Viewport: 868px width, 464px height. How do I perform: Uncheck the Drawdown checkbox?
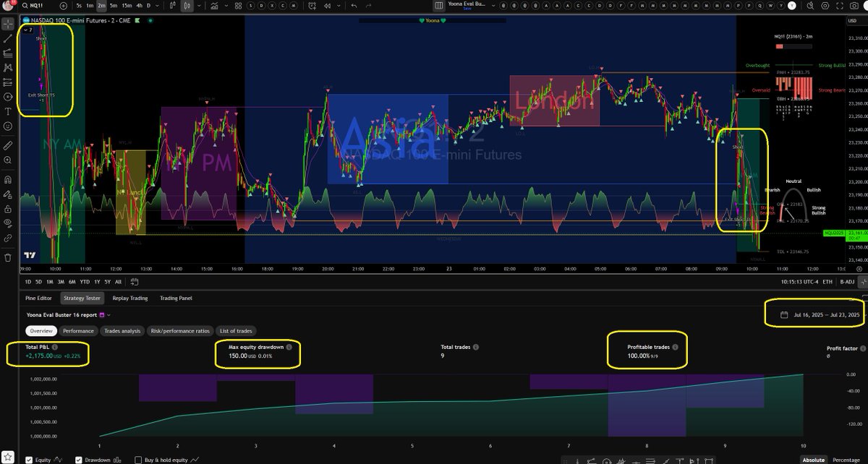[x=80, y=460]
